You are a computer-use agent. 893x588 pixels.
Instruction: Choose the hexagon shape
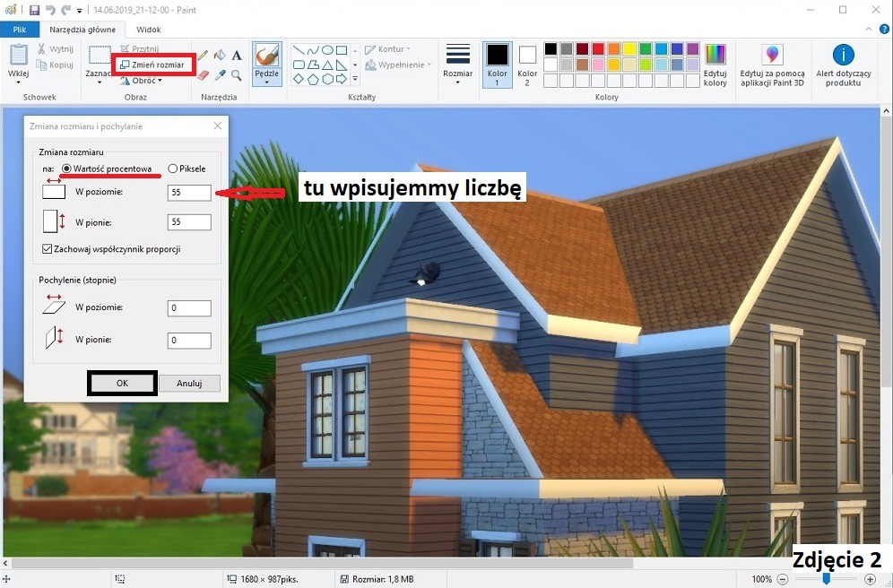coord(327,80)
